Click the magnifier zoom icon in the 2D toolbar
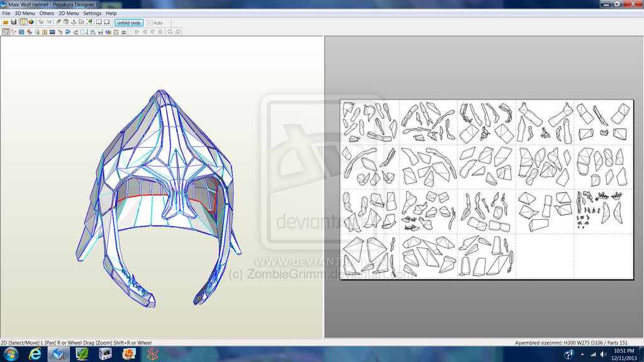644x362 pixels. click(85, 31)
